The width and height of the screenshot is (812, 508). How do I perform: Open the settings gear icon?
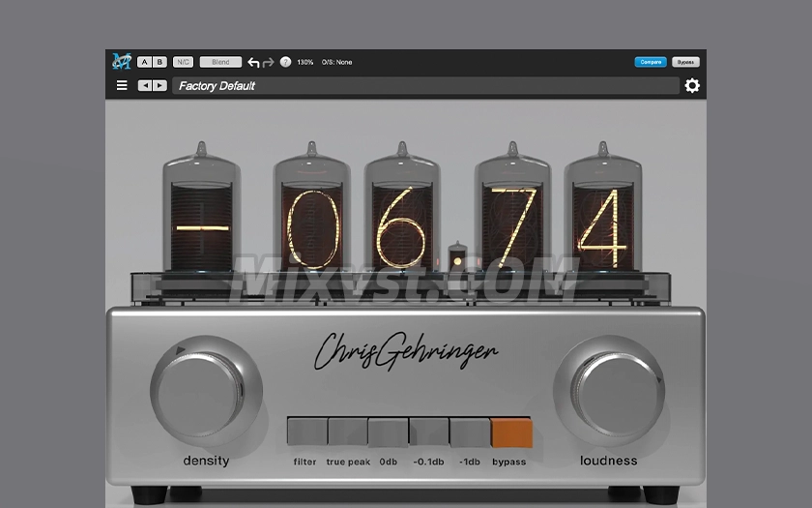tap(692, 86)
